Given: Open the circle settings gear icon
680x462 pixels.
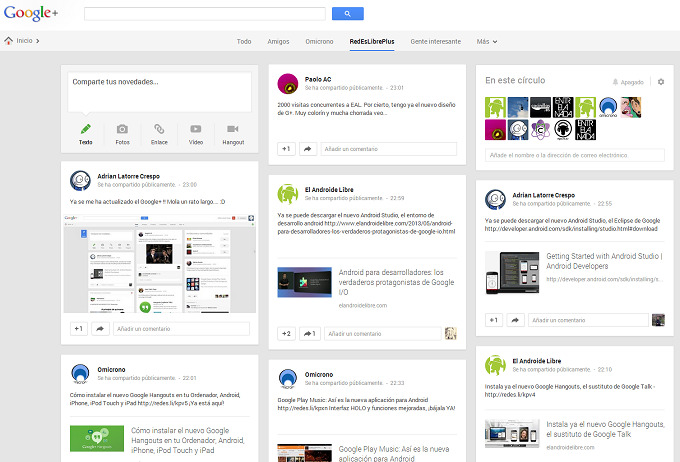Looking at the screenshot, I should coord(661,82).
